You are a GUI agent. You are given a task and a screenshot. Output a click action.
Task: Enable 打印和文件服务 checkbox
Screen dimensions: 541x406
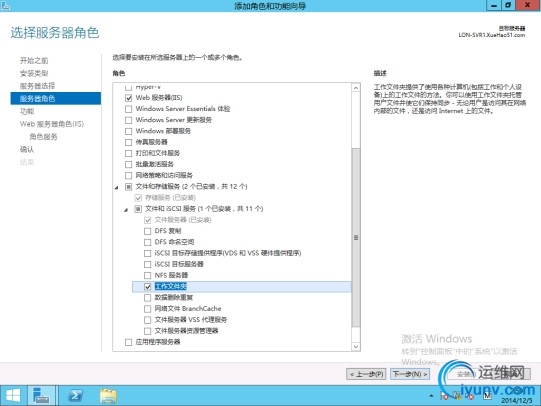point(128,153)
